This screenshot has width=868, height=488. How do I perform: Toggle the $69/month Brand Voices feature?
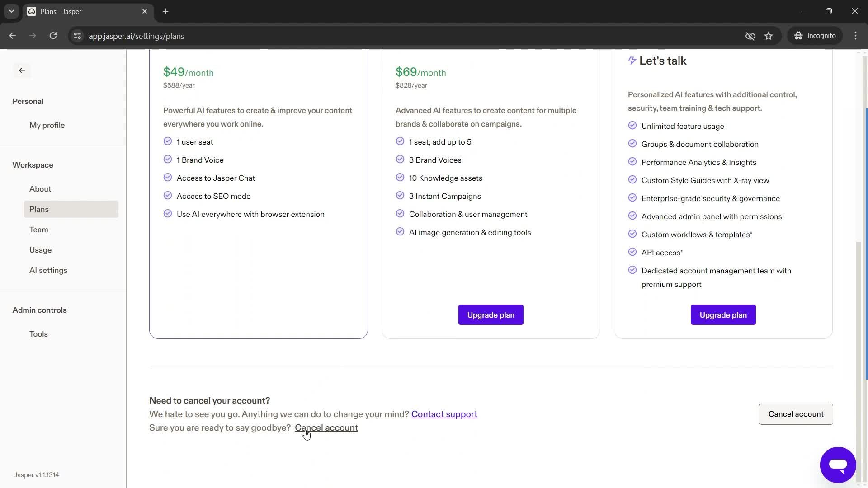401,159
